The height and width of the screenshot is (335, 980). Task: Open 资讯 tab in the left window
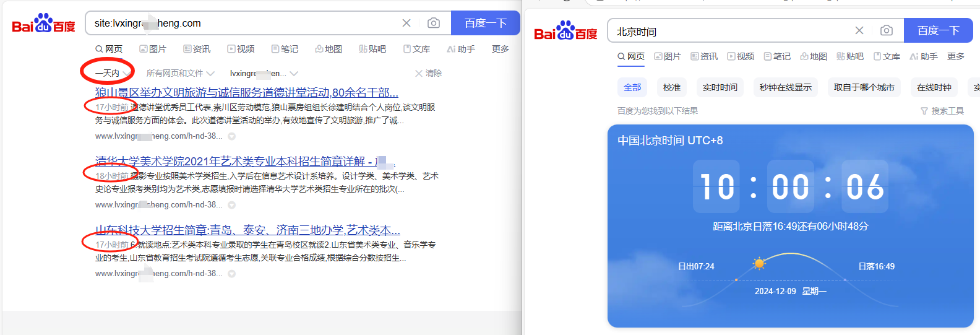tap(197, 49)
